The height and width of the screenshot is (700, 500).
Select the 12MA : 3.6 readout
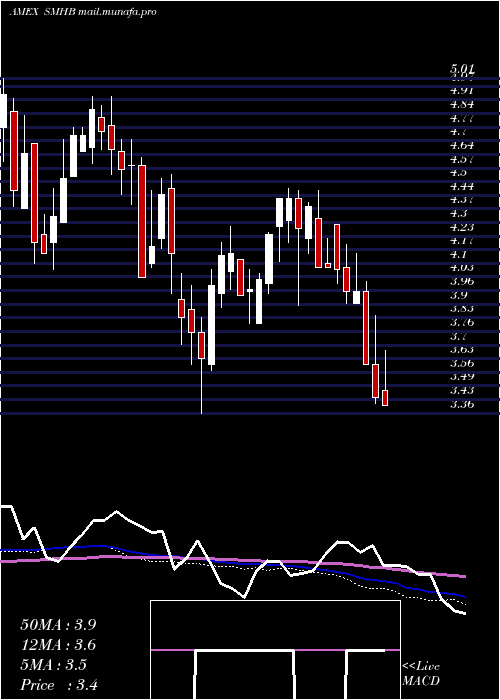pyautogui.click(x=58, y=645)
